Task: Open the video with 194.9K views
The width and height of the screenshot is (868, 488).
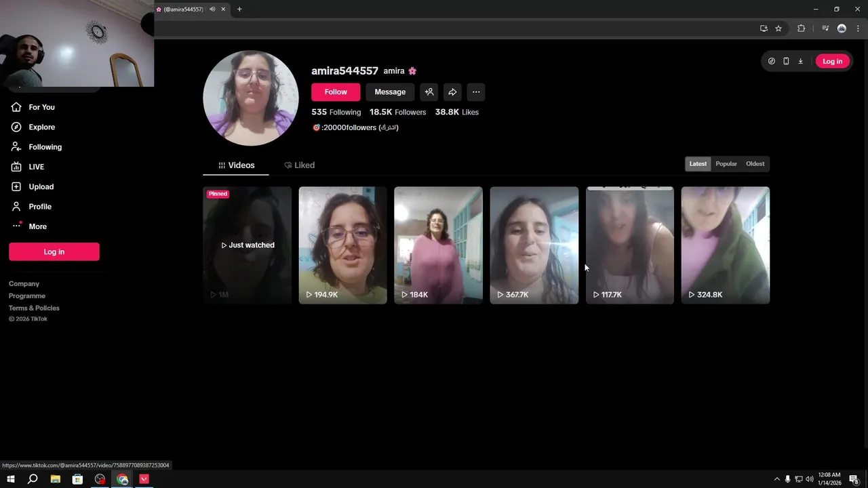Action: [x=343, y=245]
